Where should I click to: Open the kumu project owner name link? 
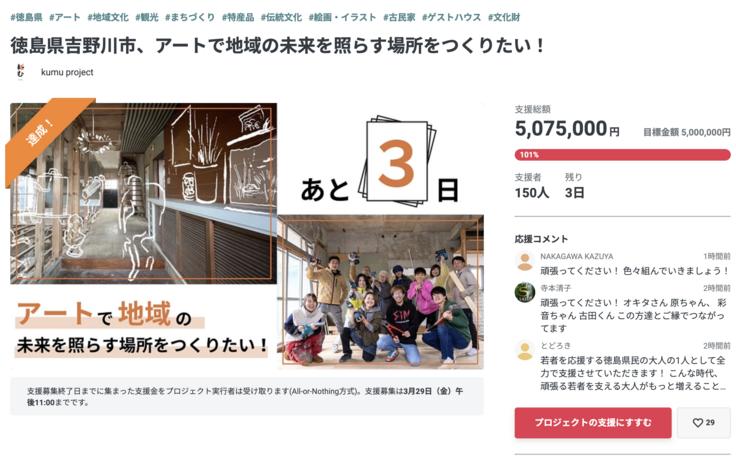[x=67, y=72]
